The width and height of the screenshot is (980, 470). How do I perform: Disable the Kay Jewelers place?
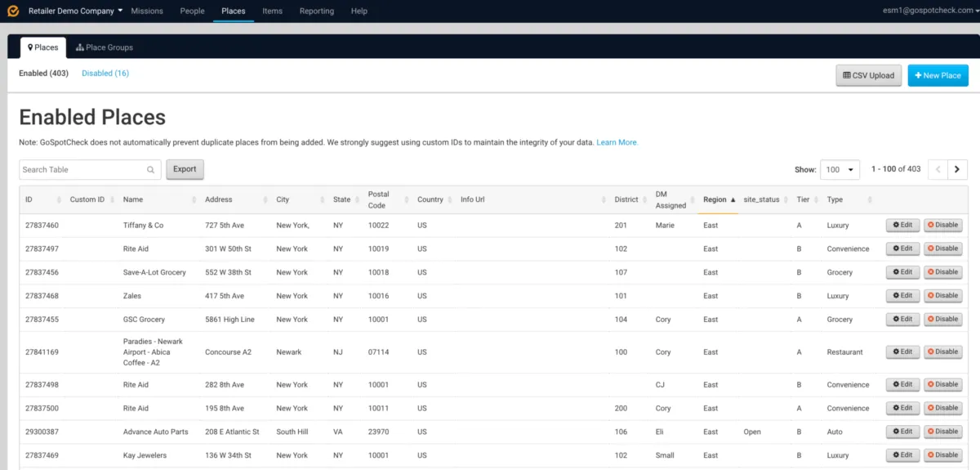[x=942, y=455]
